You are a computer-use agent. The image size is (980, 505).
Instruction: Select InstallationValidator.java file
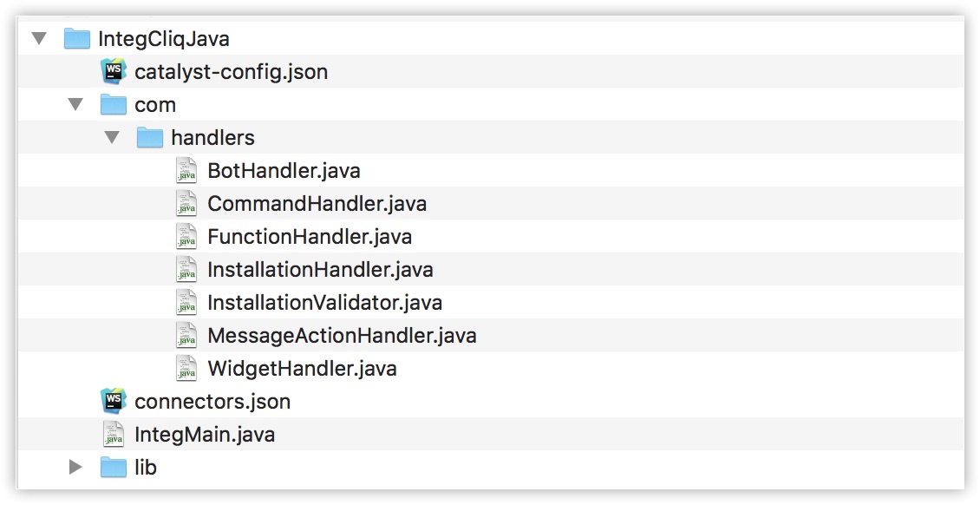tap(324, 303)
